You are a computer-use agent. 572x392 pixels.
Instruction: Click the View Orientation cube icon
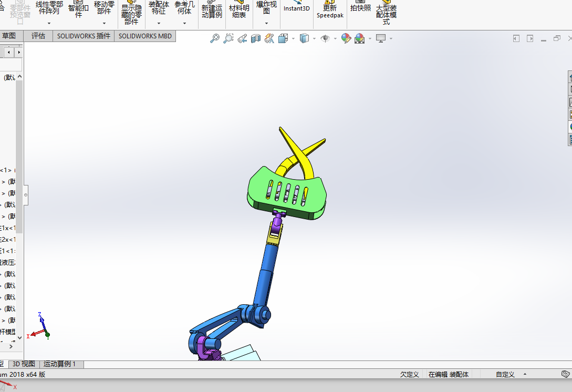coord(283,38)
